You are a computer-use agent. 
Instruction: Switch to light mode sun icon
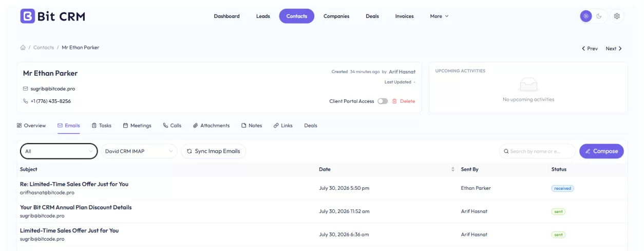point(586,16)
